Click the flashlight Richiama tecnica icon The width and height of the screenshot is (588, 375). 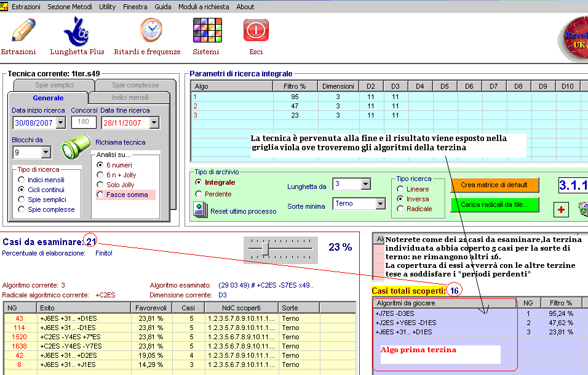(x=76, y=147)
